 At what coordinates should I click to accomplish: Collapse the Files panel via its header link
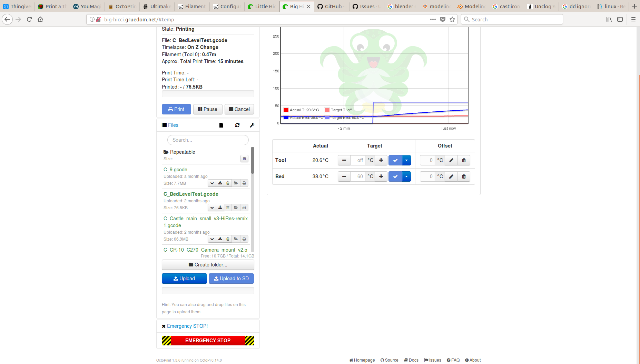[173, 125]
